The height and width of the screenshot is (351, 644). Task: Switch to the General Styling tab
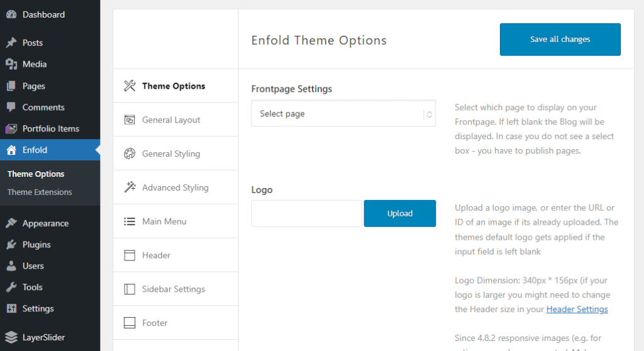[x=176, y=153]
